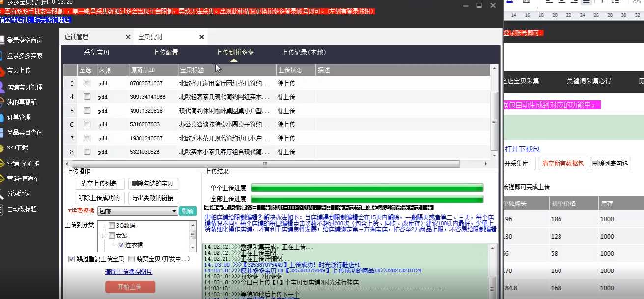The width and height of the screenshot is (644, 299).
Task: Click the 商品类目查询 sidebar icon
Action: coord(1,132)
